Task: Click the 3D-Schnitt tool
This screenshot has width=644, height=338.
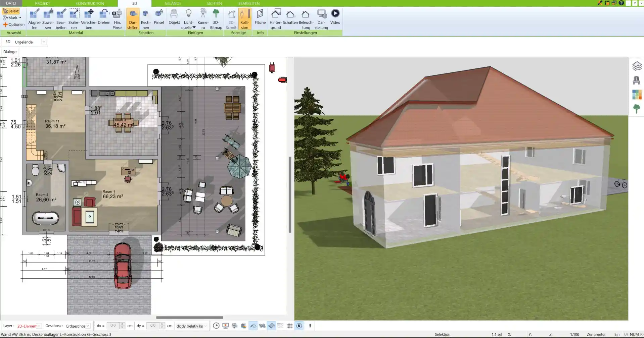Action: pos(231,19)
